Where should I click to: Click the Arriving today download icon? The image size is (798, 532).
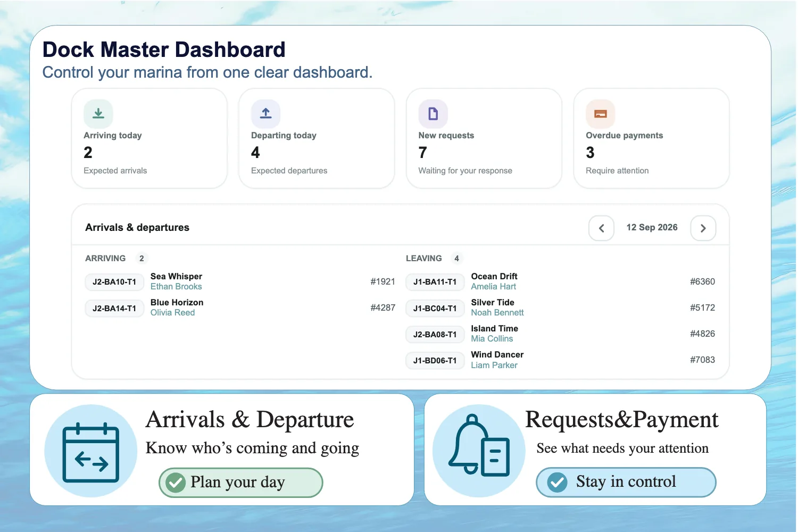coord(98,114)
